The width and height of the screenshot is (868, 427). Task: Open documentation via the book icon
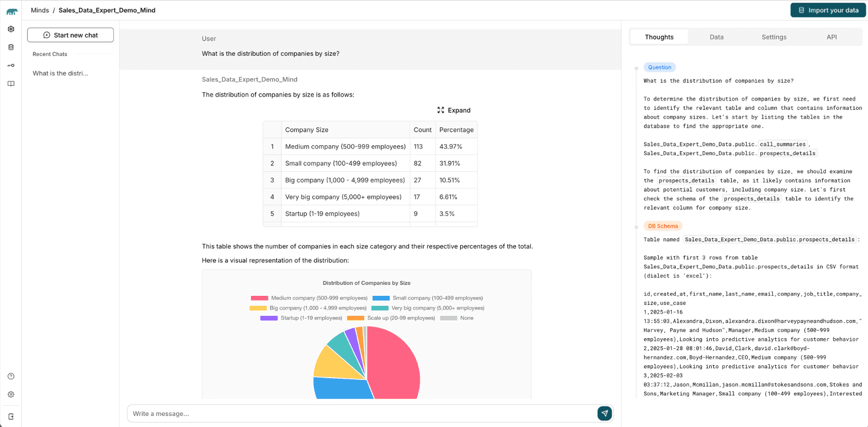pos(11,83)
